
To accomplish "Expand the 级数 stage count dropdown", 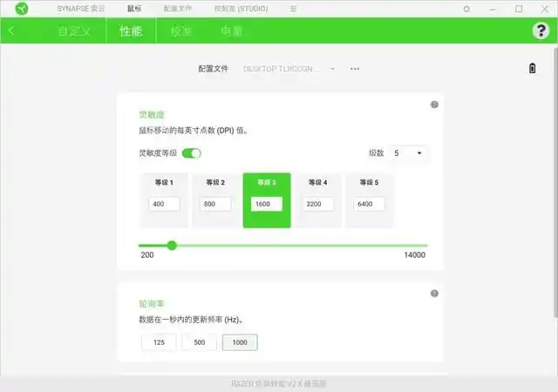I will pyautogui.click(x=409, y=153).
